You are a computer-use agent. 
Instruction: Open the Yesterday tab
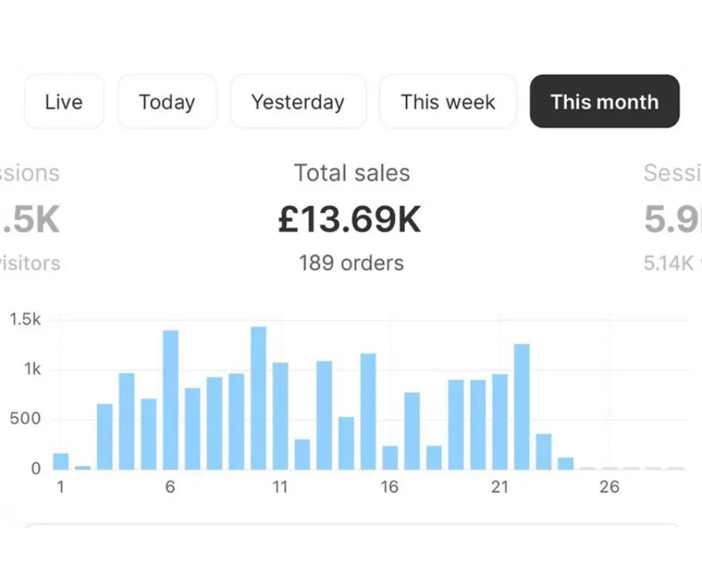(297, 101)
